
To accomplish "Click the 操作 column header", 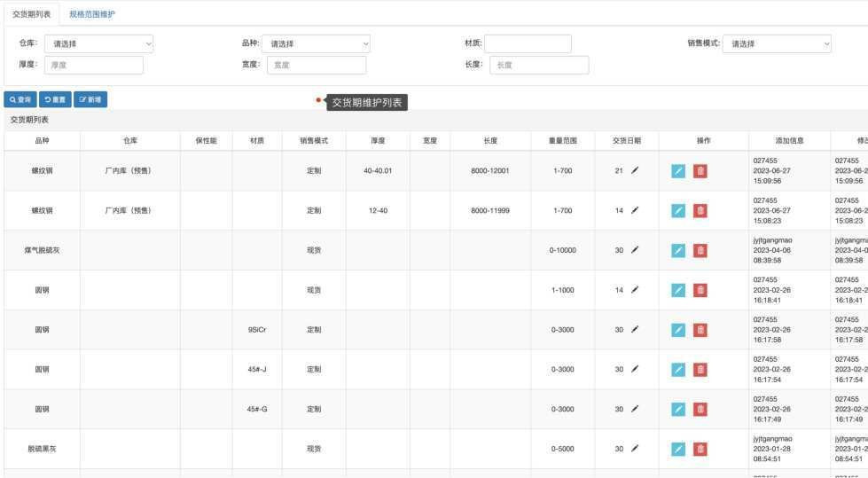I will (x=704, y=141).
